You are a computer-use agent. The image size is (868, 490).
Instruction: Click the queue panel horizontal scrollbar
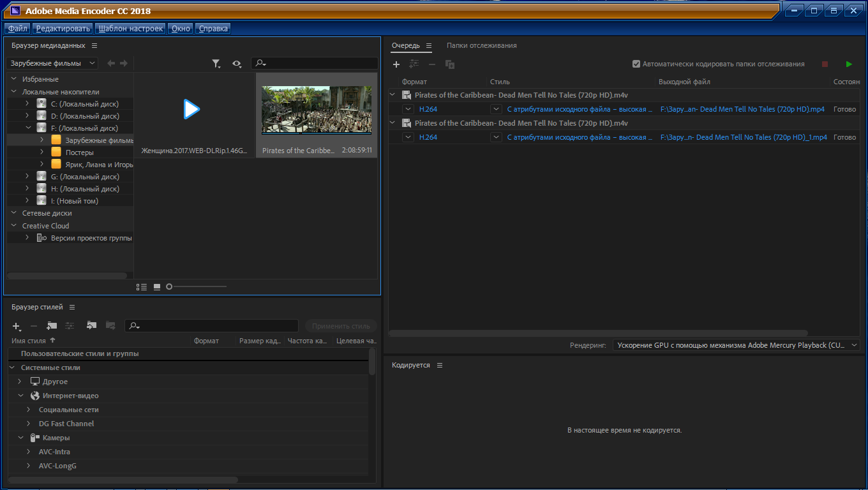click(x=599, y=333)
